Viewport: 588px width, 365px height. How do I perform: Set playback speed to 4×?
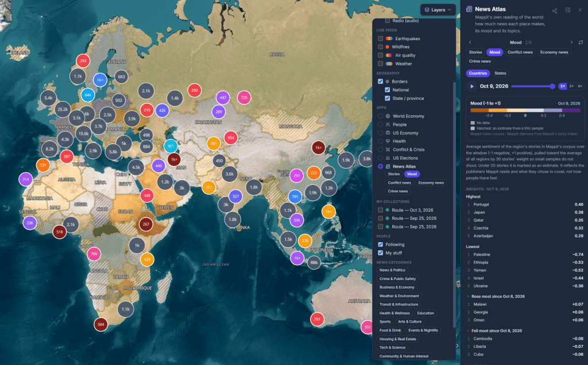point(580,86)
